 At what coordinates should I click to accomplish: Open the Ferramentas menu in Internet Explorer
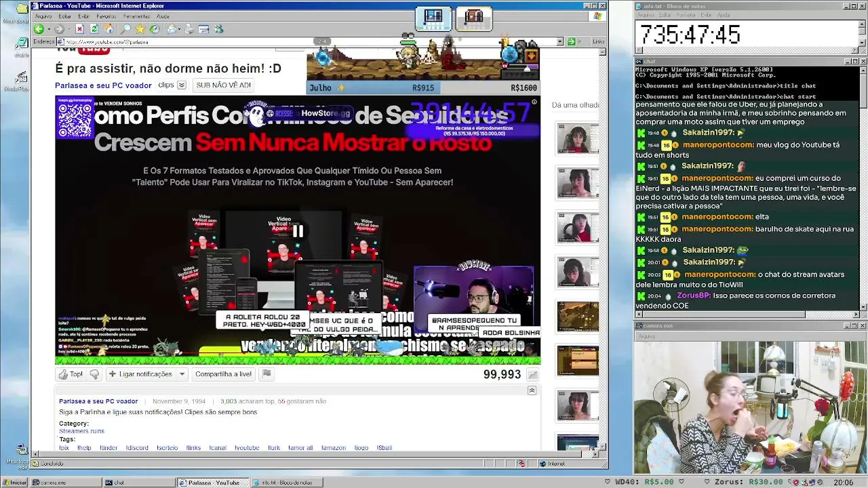137,16
